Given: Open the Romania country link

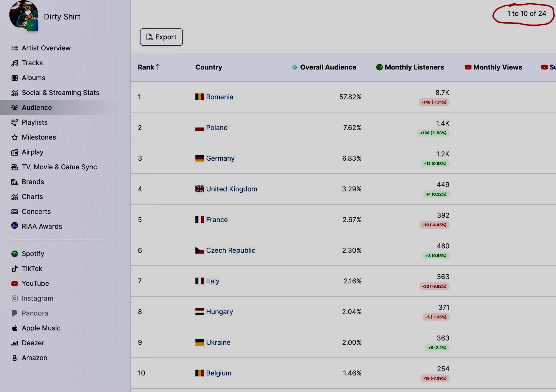Looking at the screenshot, I should [219, 97].
